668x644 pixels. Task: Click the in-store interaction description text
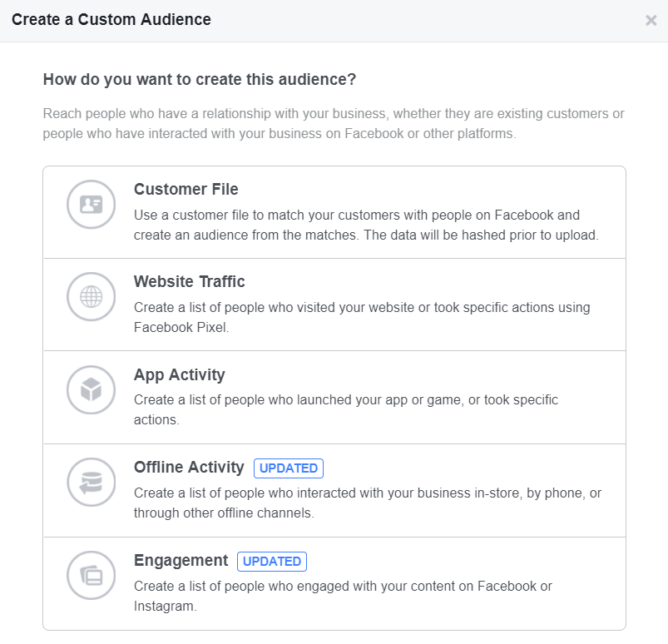coord(367,503)
